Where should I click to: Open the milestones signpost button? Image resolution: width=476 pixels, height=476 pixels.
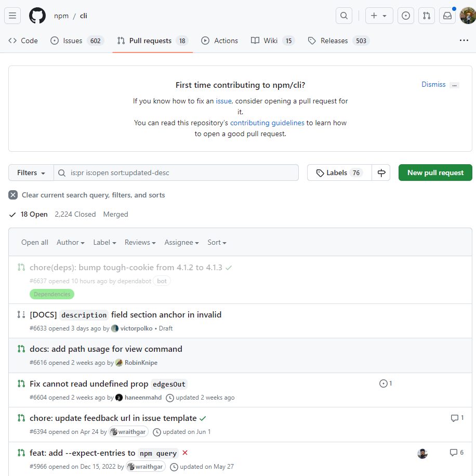pyautogui.click(x=381, y=173)
